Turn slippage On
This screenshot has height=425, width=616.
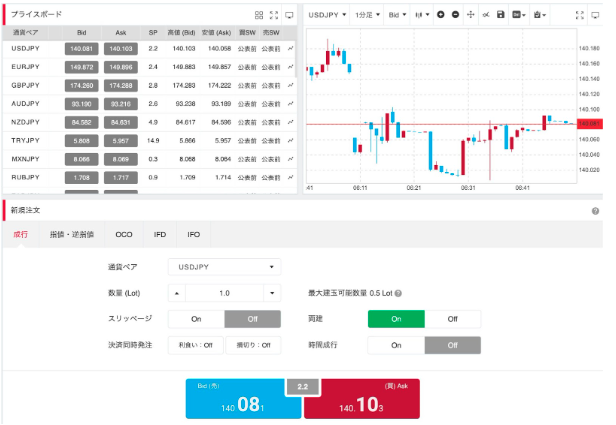196,319
